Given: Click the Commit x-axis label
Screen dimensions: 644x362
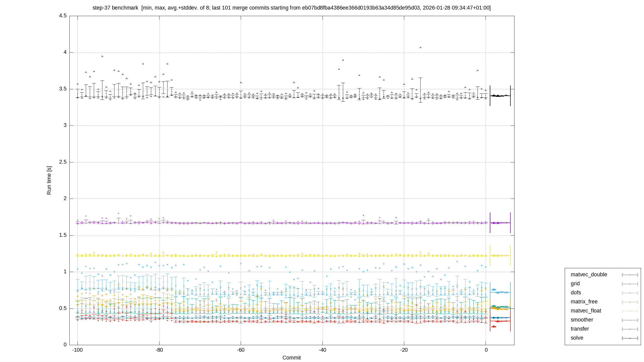Looking at the screenshot, I should pyautogui.click(x=292, y=358).
